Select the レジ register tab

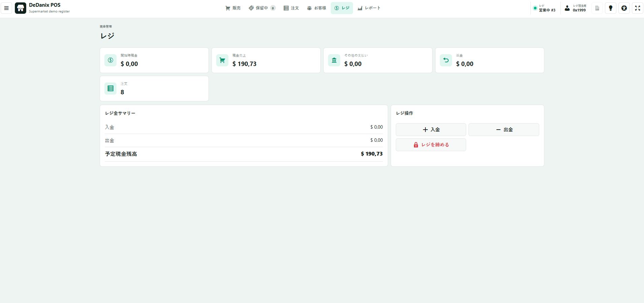pyautogui.click(x=342, y=8)
